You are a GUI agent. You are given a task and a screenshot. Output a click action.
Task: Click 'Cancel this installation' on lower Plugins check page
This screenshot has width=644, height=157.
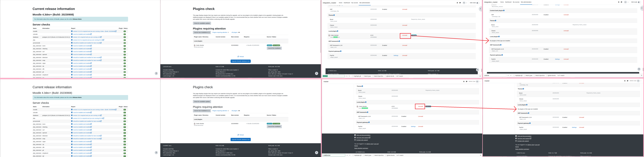click(274, 126)
